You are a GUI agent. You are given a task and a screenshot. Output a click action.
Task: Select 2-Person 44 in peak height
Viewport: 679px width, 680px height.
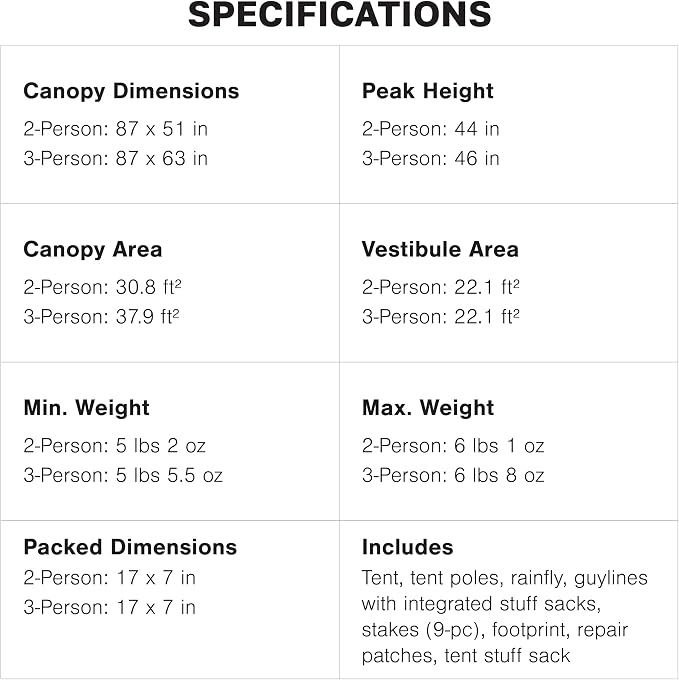[x=431, y=129]
